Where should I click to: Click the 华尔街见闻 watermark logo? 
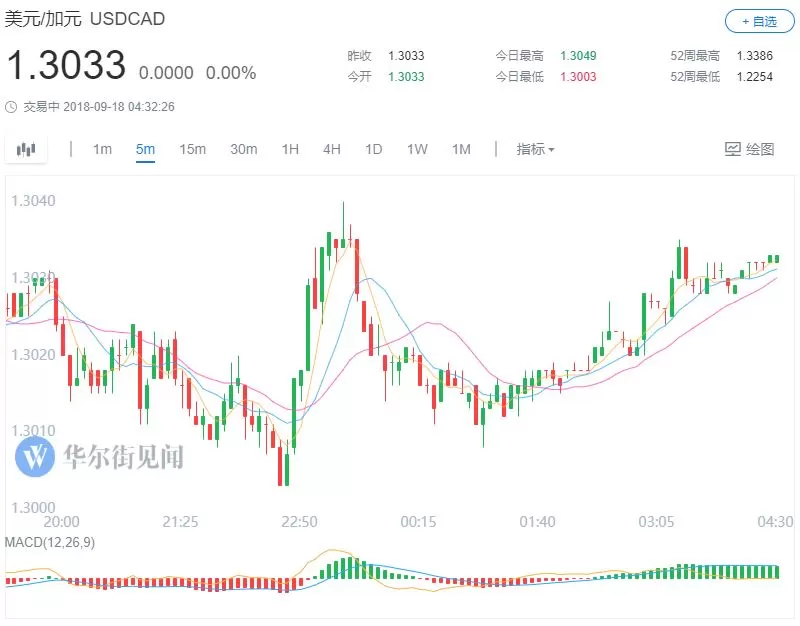[35, 456]
